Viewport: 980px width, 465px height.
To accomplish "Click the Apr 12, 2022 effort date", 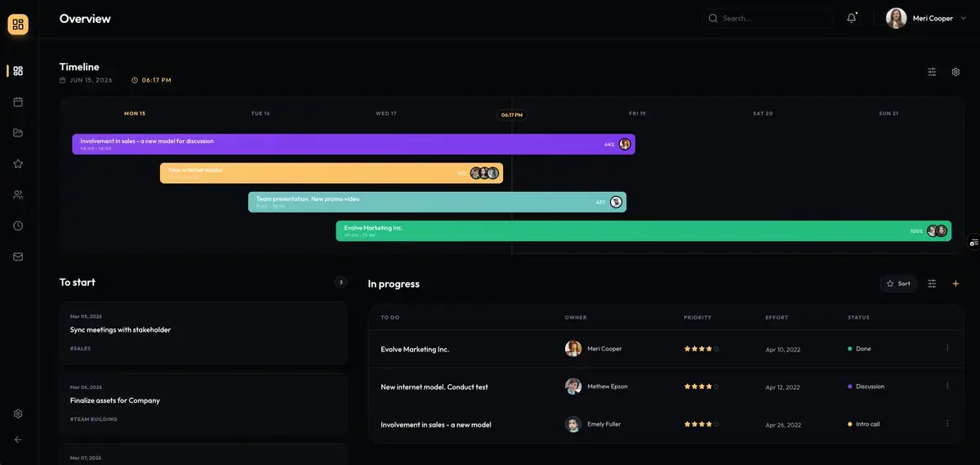I will coord(783,387).
